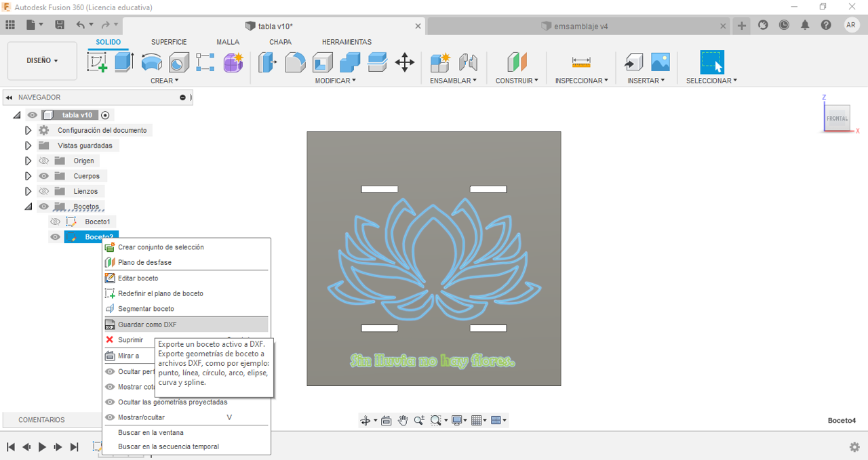868x460 pixels.
Task: Open the CREAR dropdown menu
Action: 164,81
